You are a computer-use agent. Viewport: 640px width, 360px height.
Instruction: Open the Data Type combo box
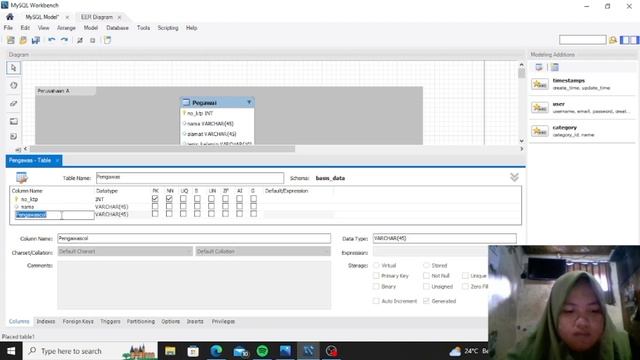pyautogui.click(x=444, y=238)
